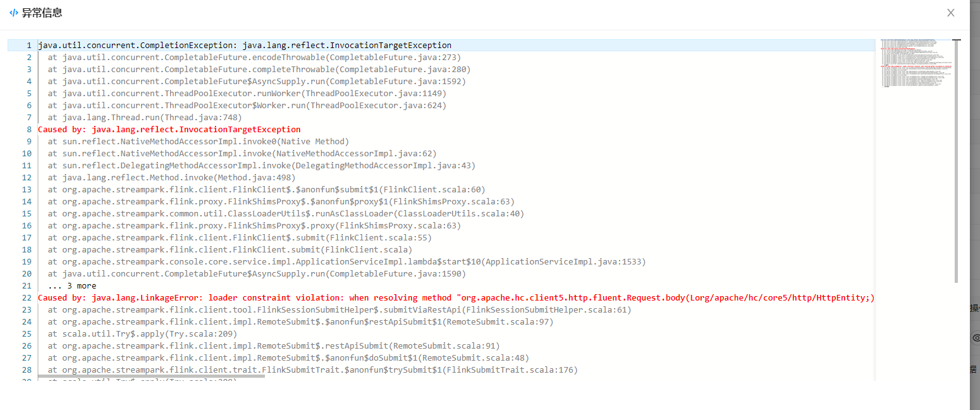Click line 13 FlinkClient.scala:60 frame
980x410 pixels.
[x=266, y=190]
